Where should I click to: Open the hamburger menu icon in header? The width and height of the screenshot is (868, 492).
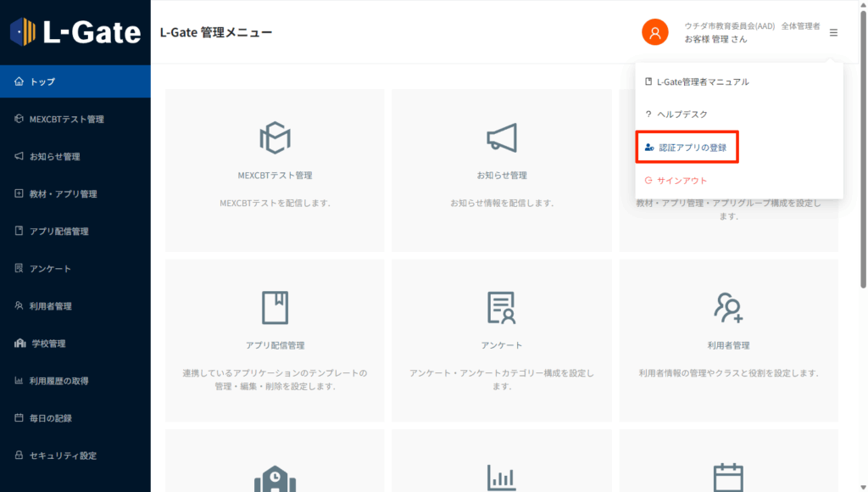(x=834, y=33)
